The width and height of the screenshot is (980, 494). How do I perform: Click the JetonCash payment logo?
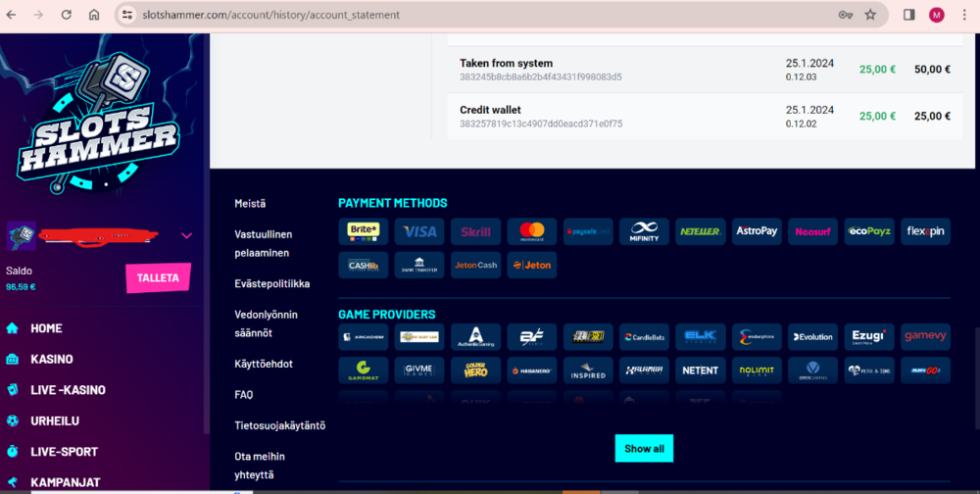[475, 266]
